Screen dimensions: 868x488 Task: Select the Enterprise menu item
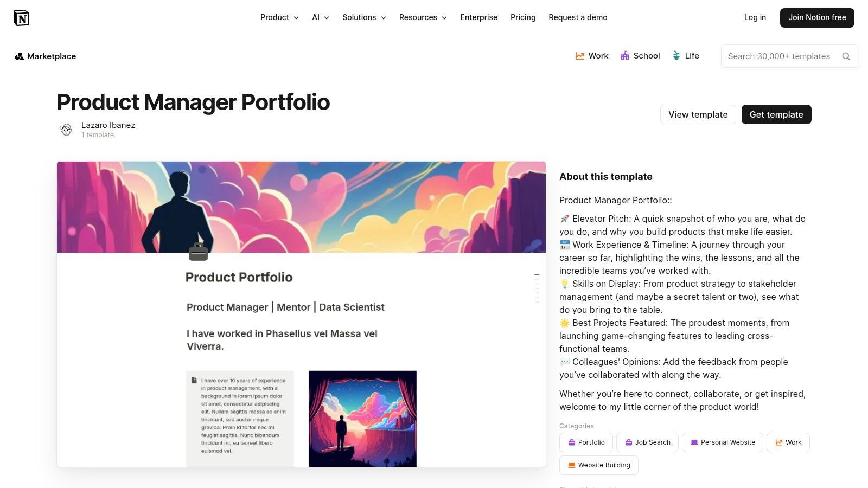pos(478,17)
